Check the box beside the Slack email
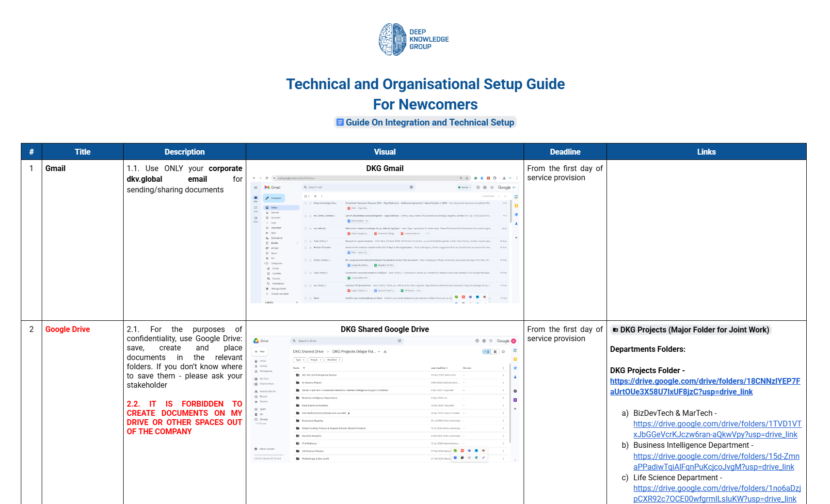The width and height of the screenshot is (830, 504). click(x=305, y=298)
